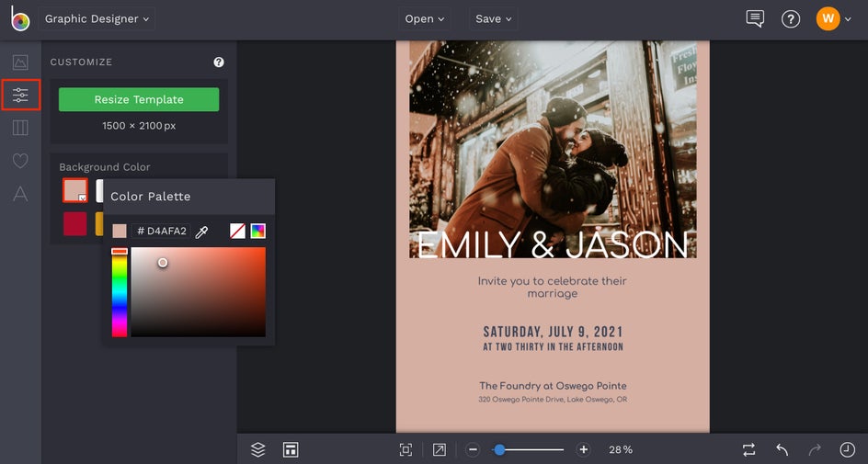Open the help question mark in header
Screen dimensions: 868x464
pyautogui.click(x=791, y=19)
